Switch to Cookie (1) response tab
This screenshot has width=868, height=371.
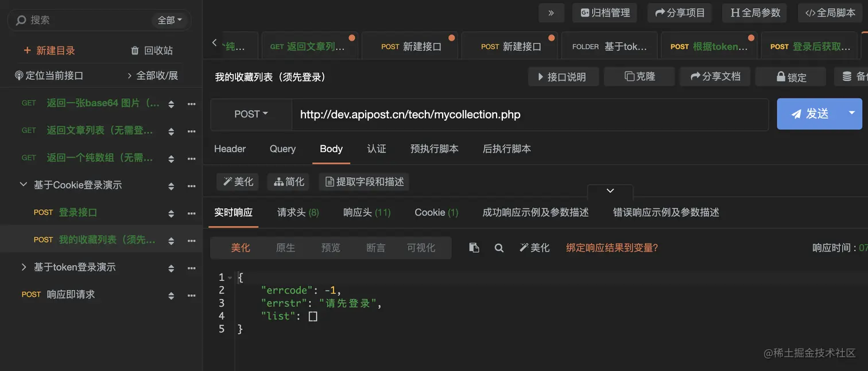click(436, 212)
